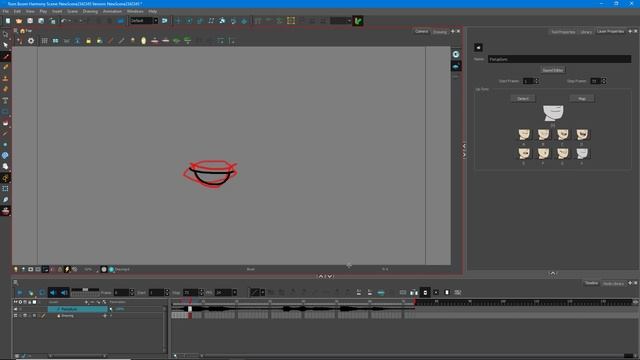Select the red Brush tool
Screen dimensions: 640x360
pos(5,56)
